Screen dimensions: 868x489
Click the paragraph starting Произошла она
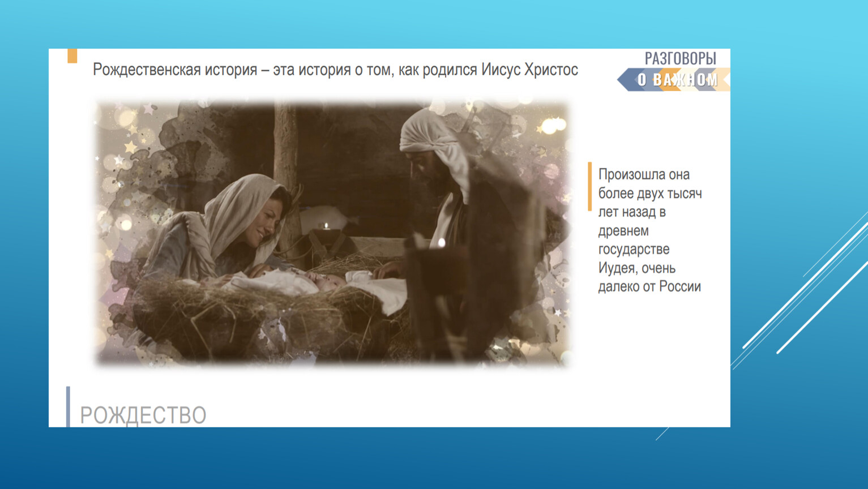650,230
